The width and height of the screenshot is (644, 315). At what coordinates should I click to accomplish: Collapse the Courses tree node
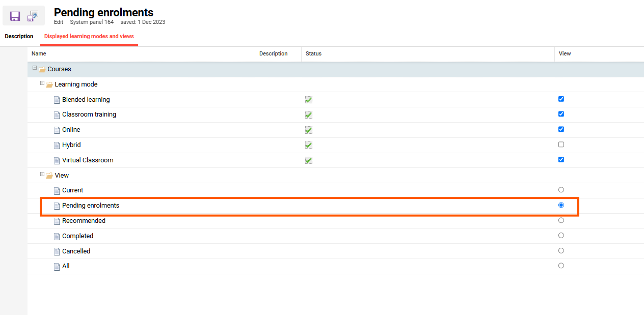[35, 68]
